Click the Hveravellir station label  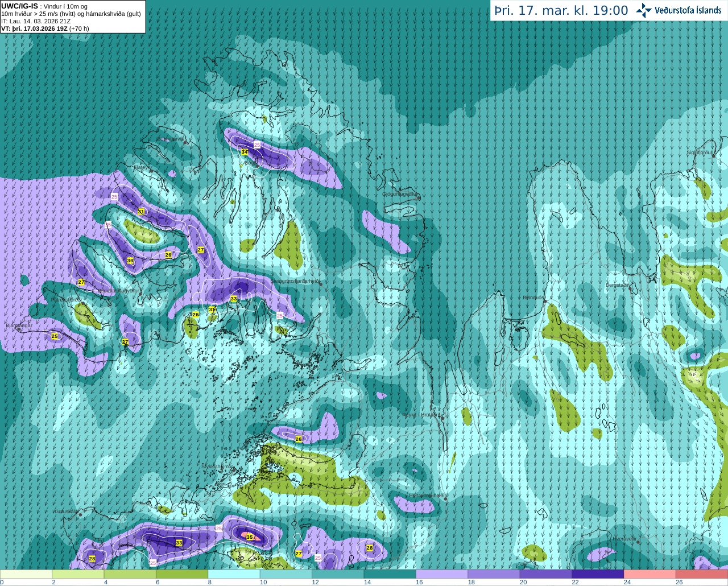(624, 539)
